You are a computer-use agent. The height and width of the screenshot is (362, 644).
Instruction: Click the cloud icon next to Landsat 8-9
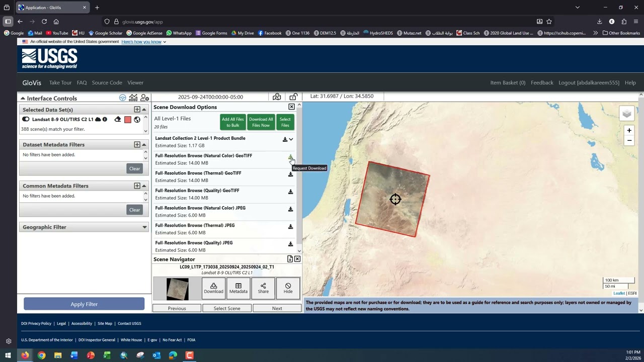[x=98, y=119]
